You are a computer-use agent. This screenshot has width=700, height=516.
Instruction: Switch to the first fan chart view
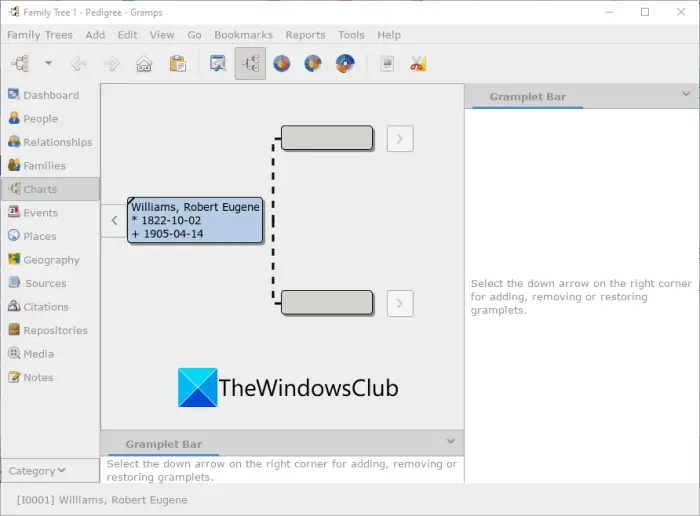(282, 63)
